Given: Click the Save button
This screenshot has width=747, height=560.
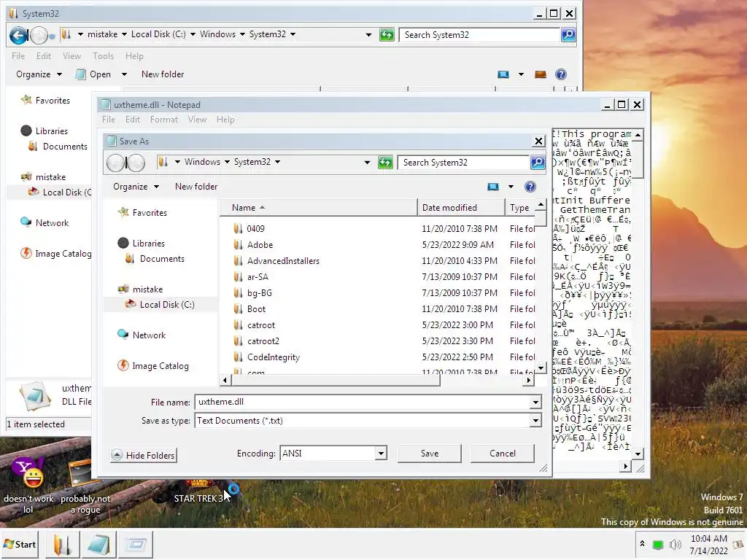Looking at the screenshot, I should (x=429, y=454).
